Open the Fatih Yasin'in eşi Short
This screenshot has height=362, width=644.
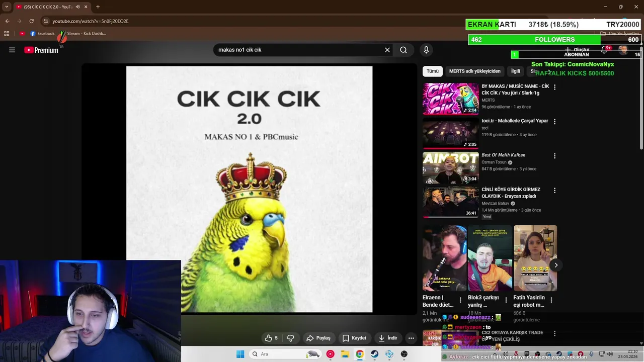tap(535, 258)
